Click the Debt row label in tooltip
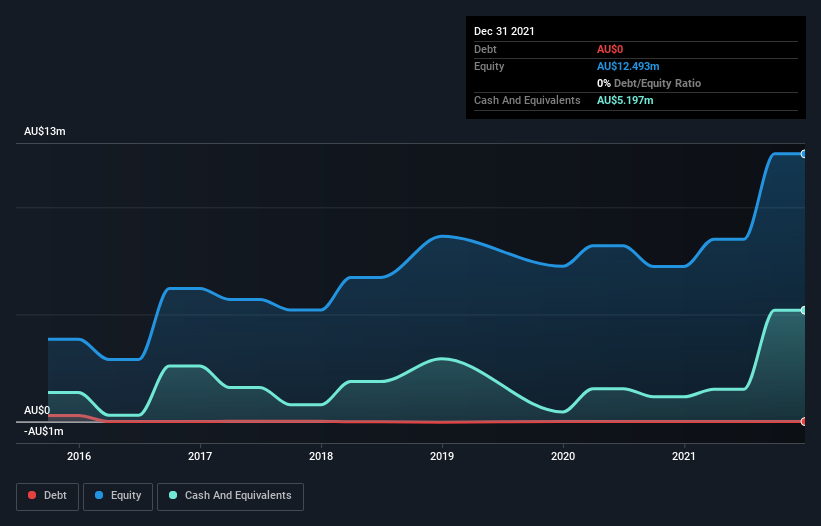821x526 pixels. pos(485,49)
